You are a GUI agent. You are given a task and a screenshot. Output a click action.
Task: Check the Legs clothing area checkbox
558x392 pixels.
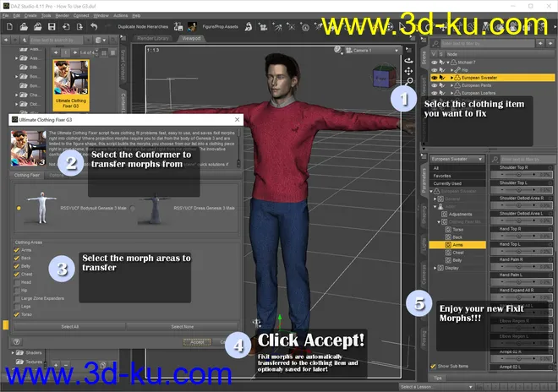17,306
